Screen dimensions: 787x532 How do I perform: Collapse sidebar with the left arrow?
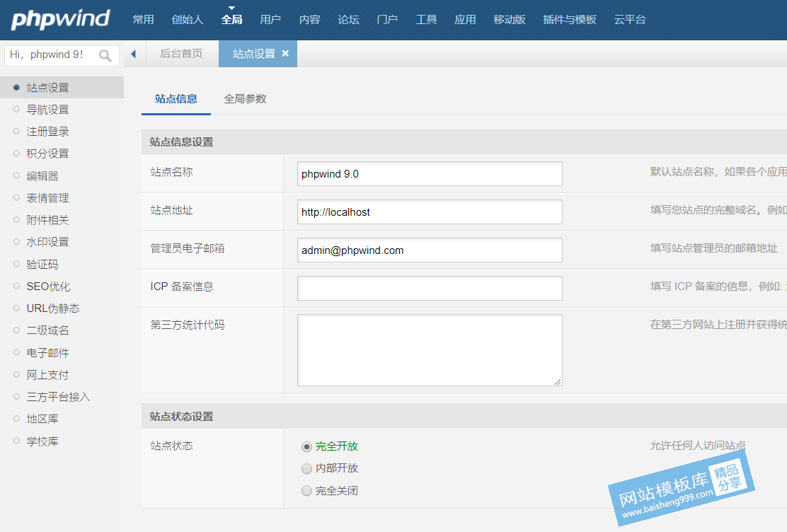coord(134,54)
